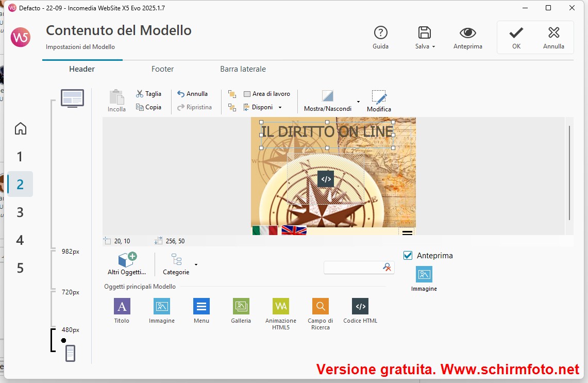Pick the Animazione HTML5 object
The width and height of the screenshot is (588, 383).
(281, 307)
